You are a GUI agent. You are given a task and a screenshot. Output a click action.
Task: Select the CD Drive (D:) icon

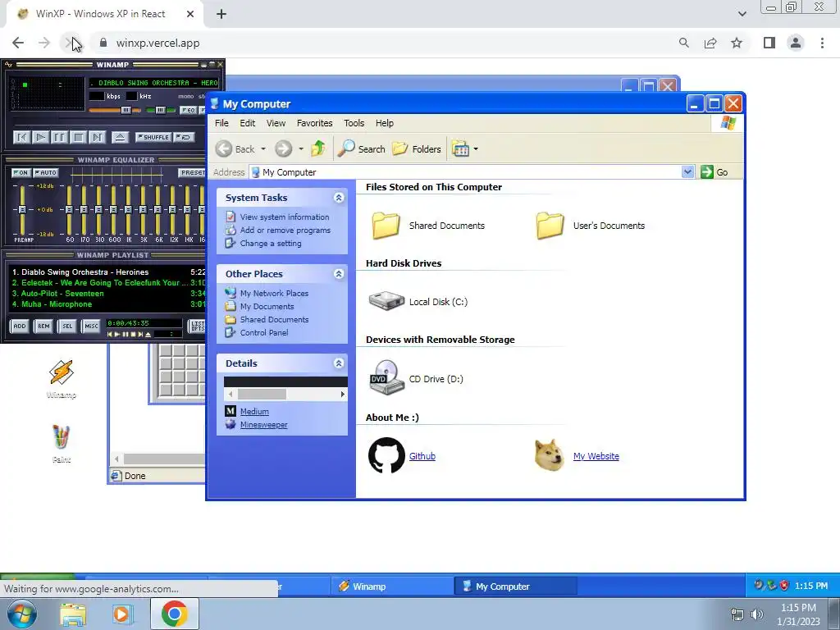(386, 377)
